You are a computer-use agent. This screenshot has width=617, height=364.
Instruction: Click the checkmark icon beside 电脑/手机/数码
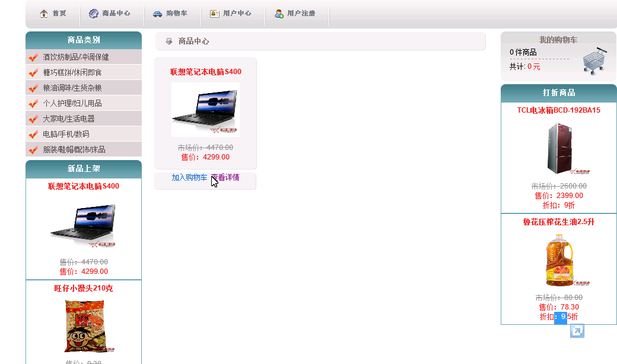coord(33,135)
